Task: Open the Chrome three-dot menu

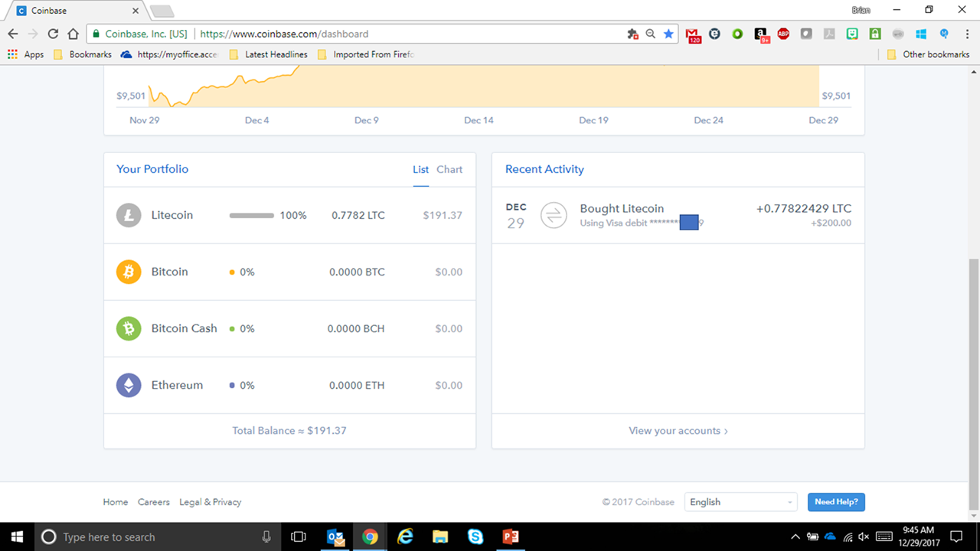Action: (x=965, y=34)
